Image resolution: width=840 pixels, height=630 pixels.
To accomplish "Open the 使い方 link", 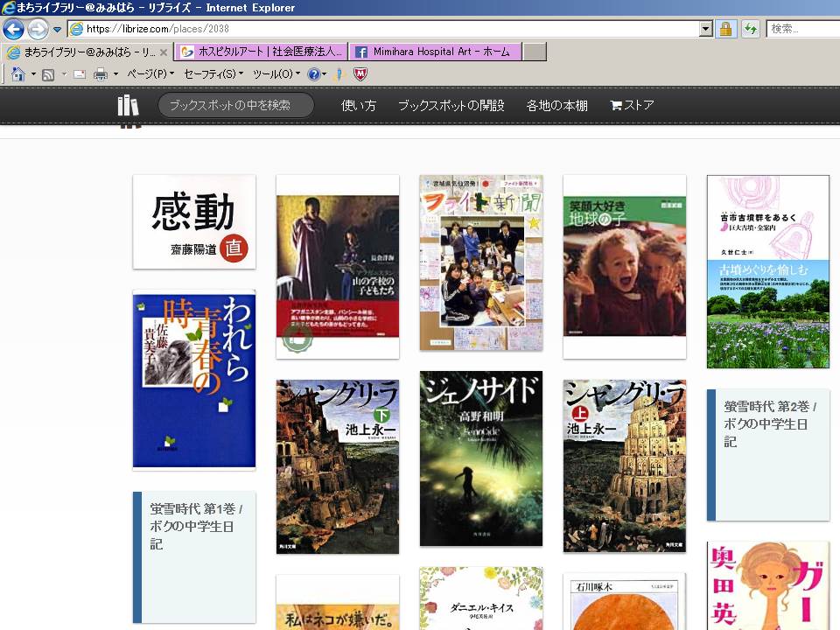I will (359, 106).
